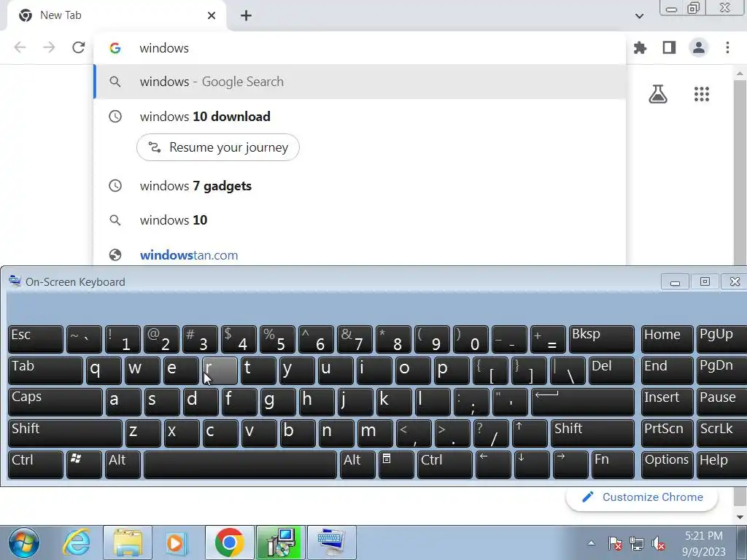This screenshot has width=747, height=560.
Task: Open the windowstan.com suggestion
Action: click(x=360, y=255)
